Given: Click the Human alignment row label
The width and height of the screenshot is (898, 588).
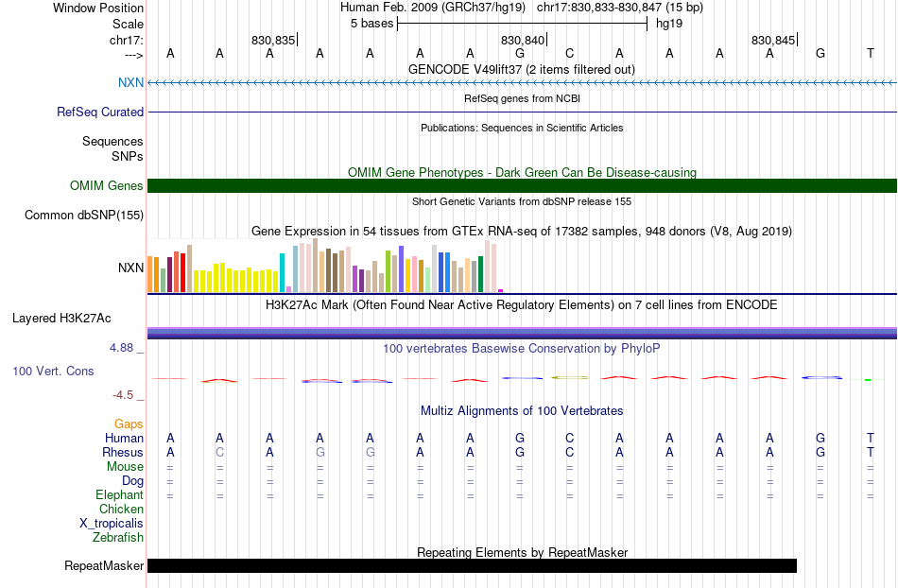Looking at the screenshot, I should click(124, 438).
